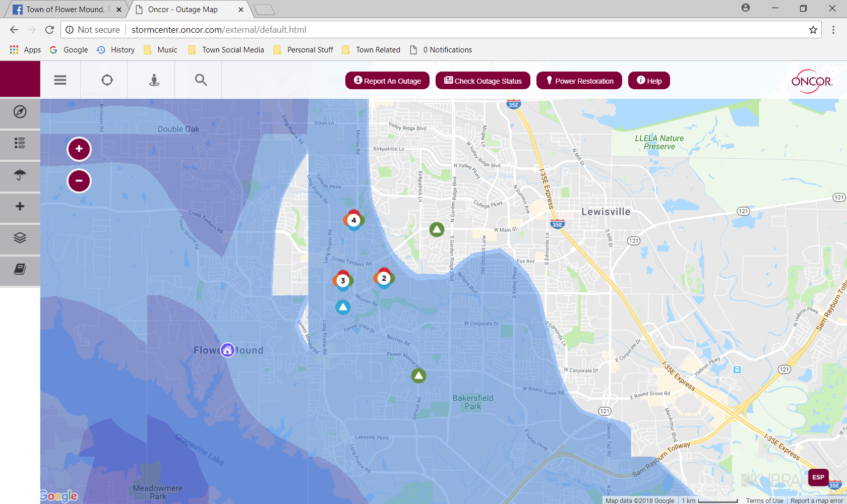Zoom in with the round plus button
847x504 pixels.
coord(79,149)
